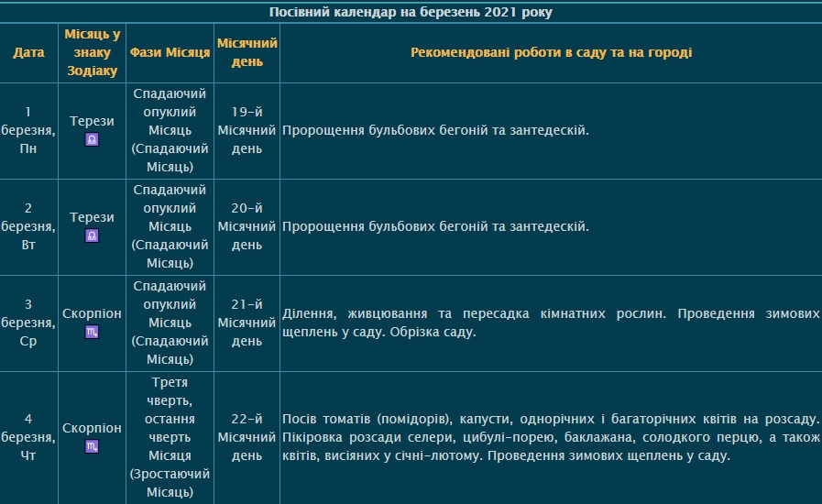Click the '1 березня, Пн' date cell
Image resolution: width=822 pixels, height=504 pixels.
(28, 130)
